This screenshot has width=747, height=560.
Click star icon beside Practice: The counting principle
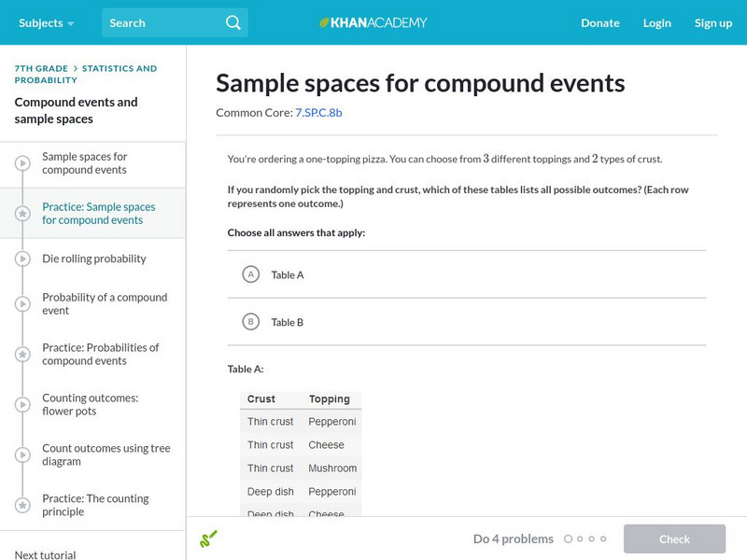click(x=22, y=505)
